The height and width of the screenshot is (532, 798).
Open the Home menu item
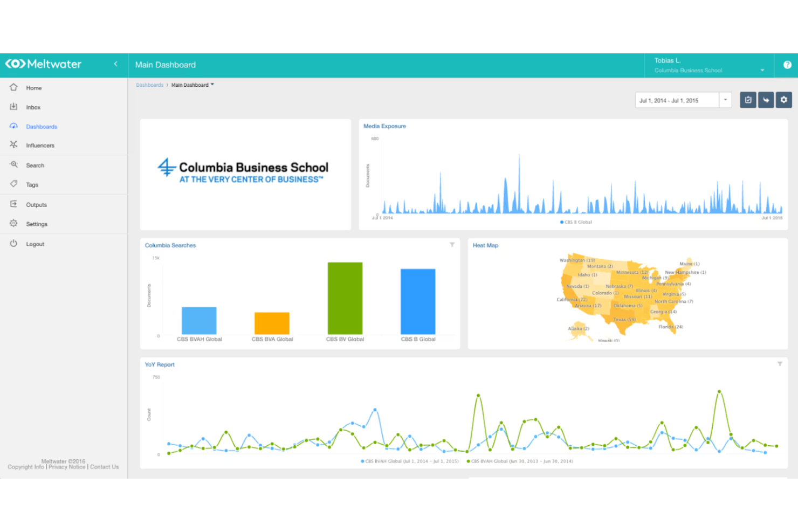pyautogui.click(x=34, y=88)
